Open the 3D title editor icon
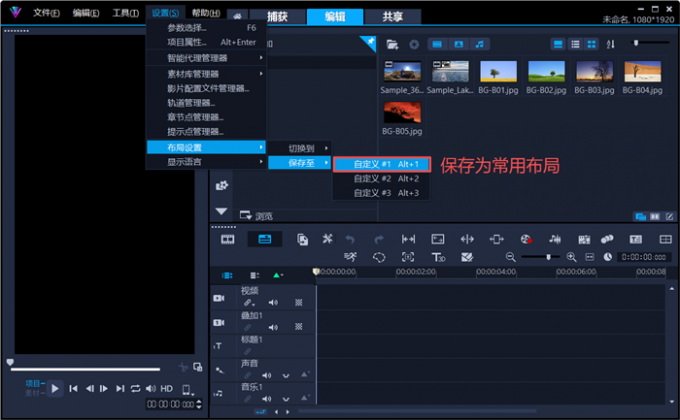 pyautogui.click(x=438, y=258)
